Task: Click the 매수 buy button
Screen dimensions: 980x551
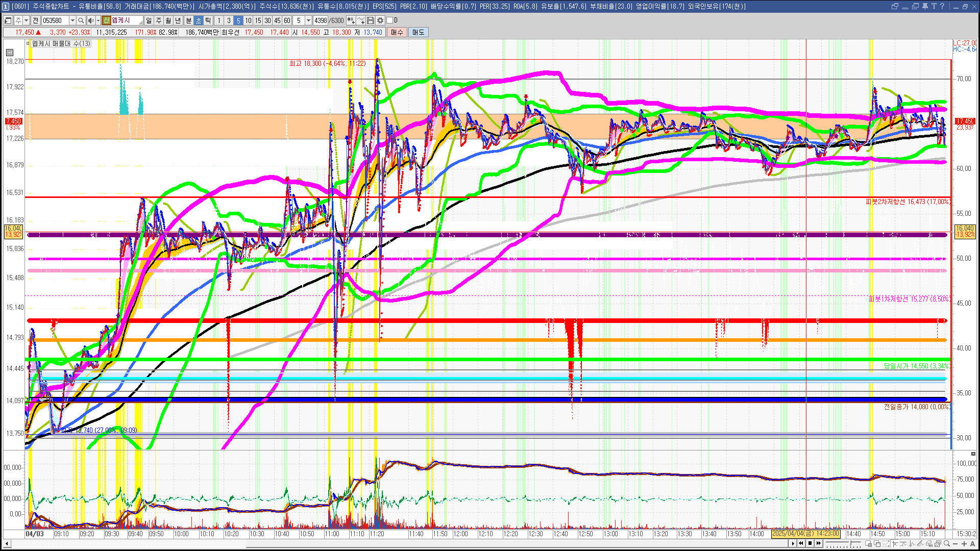Action: click(x=397, y=32)
